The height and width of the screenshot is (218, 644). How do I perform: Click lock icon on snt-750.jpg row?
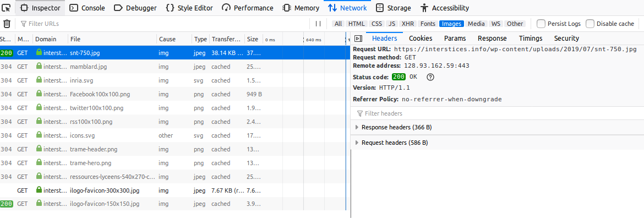coord(39,52)
